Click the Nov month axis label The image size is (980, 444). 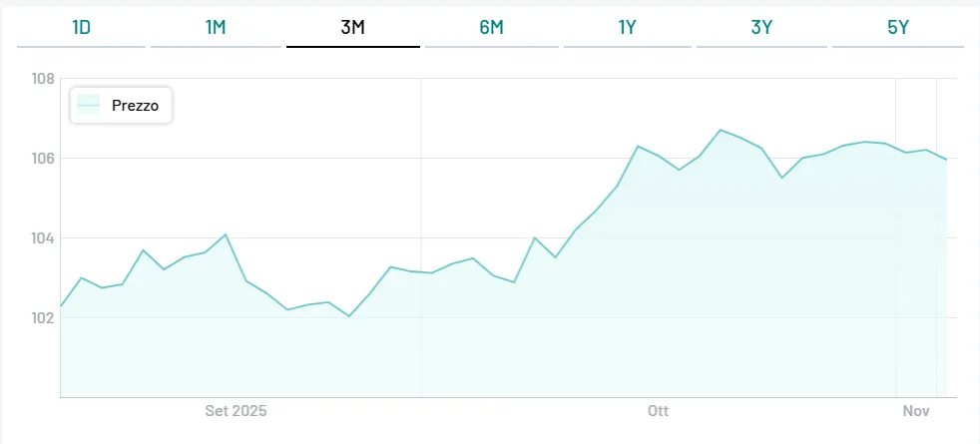916,411
